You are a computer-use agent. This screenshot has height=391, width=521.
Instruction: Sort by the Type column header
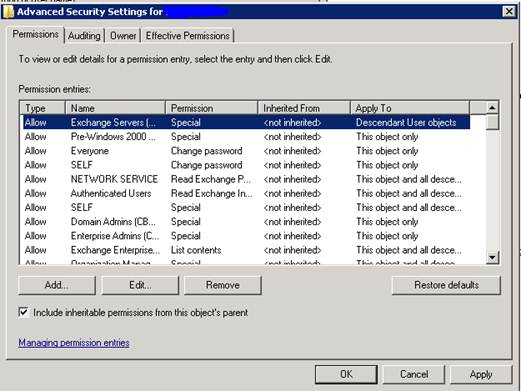click(x=43, y=108)
